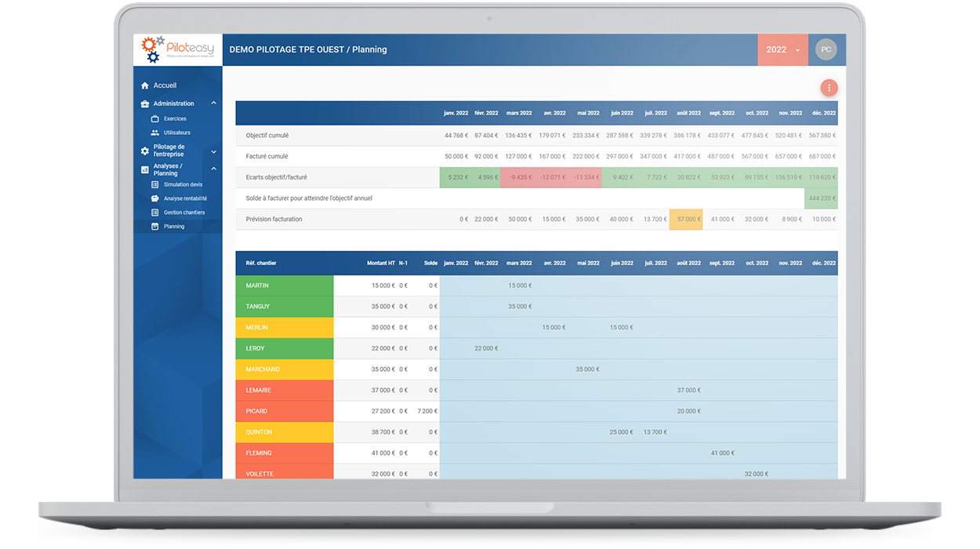Click the Accueil home icon

(x=144, y=85)
